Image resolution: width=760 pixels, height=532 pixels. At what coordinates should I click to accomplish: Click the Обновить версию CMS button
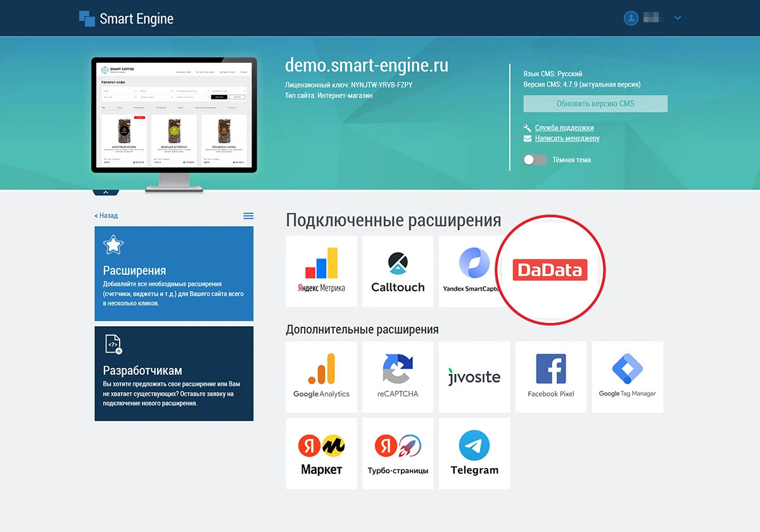click(595, 104)
